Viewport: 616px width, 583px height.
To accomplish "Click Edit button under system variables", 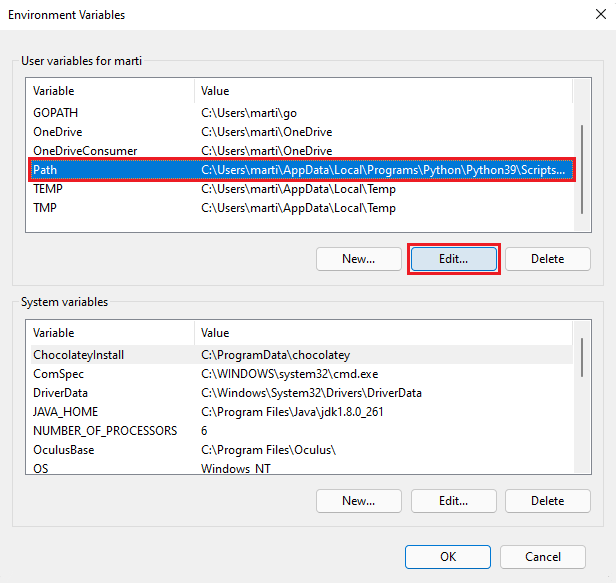I will click(x=453, y=500).
